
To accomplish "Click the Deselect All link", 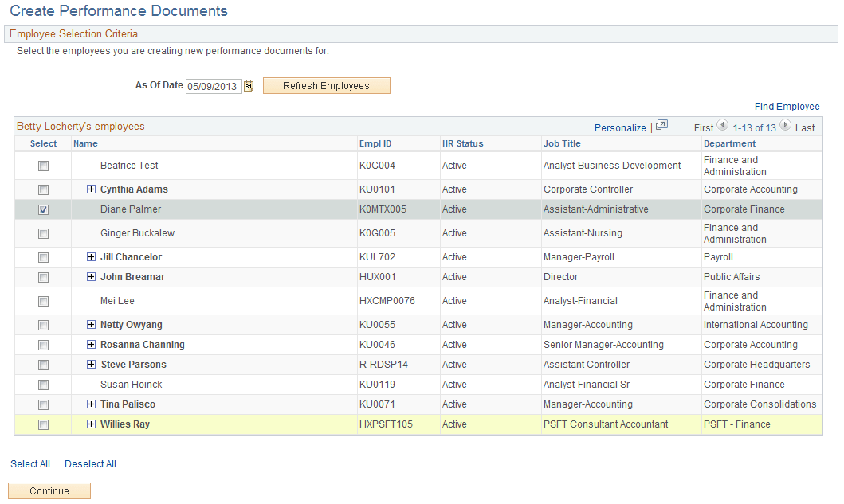I will click(x=89, y=463).
